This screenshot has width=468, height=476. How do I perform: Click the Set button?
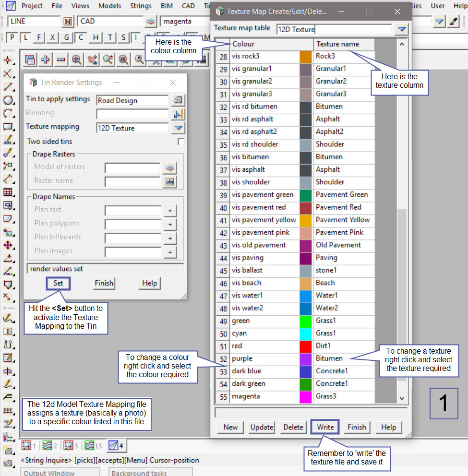58,283
